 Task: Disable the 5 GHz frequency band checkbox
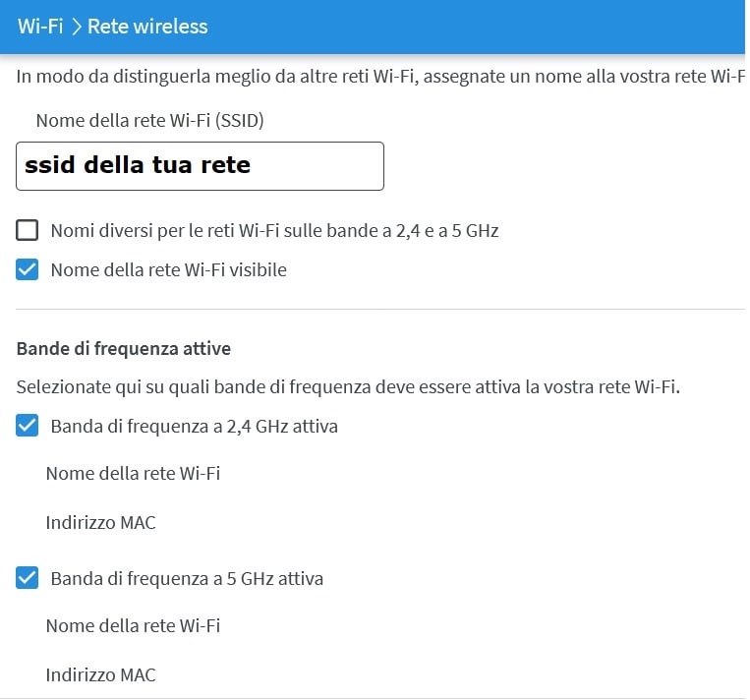pyautogui.click(x=27, y=578)
